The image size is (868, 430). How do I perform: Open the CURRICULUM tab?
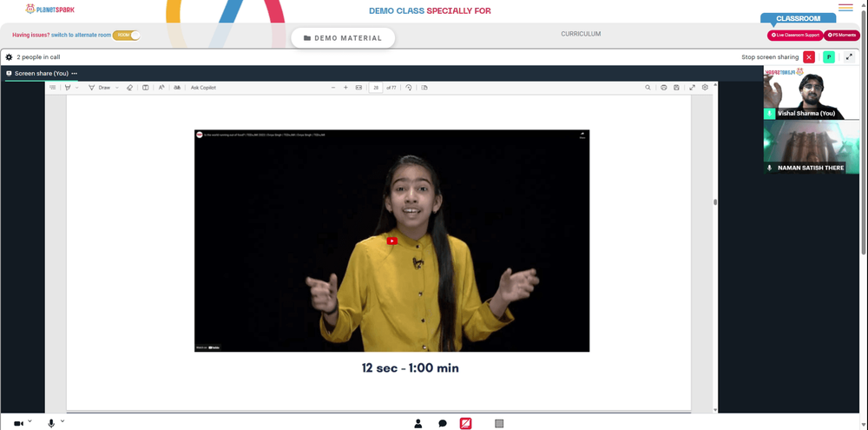[581, 34]
